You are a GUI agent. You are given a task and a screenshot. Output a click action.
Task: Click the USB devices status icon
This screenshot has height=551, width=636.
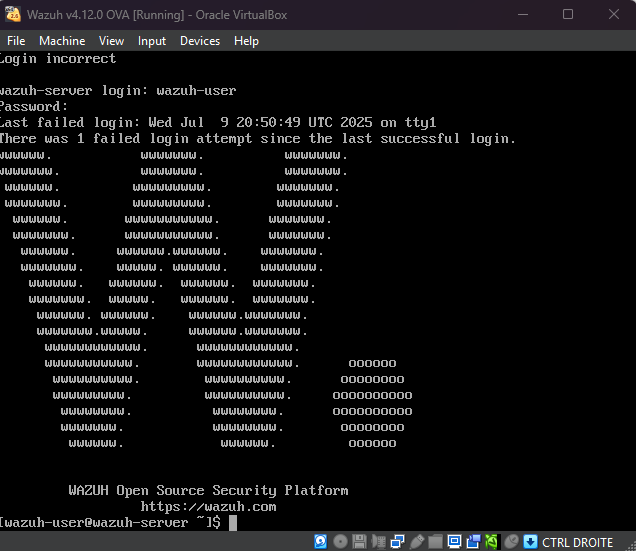pyautogui.click(x=417, y=541)
